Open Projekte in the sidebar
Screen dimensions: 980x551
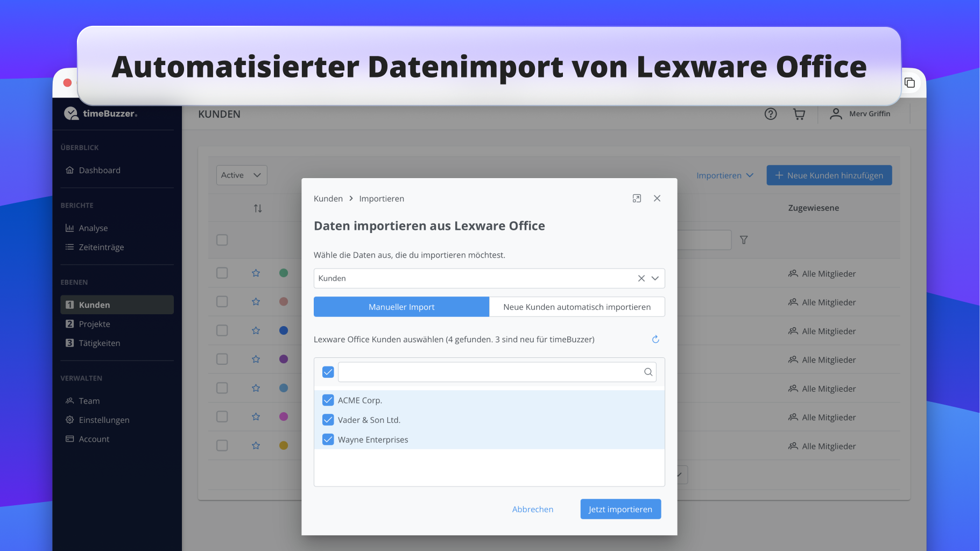coord(94,324)
